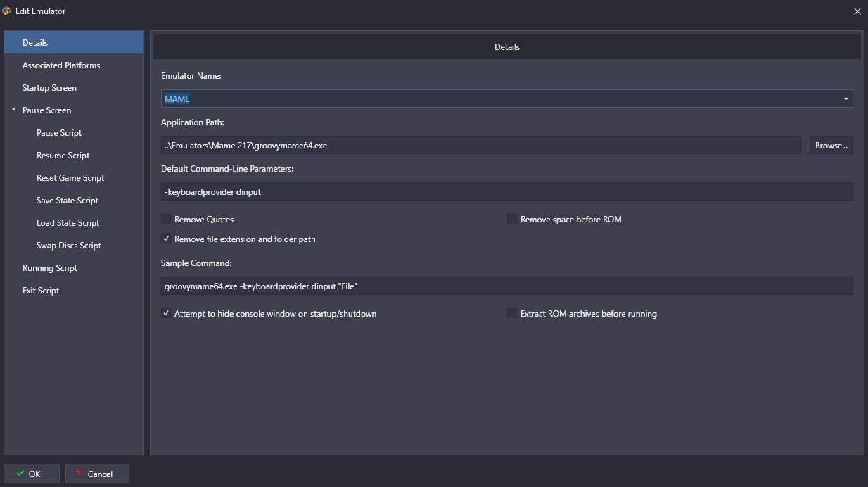Open the Emulator Name dropdown arrow

[x=845, y=99]
